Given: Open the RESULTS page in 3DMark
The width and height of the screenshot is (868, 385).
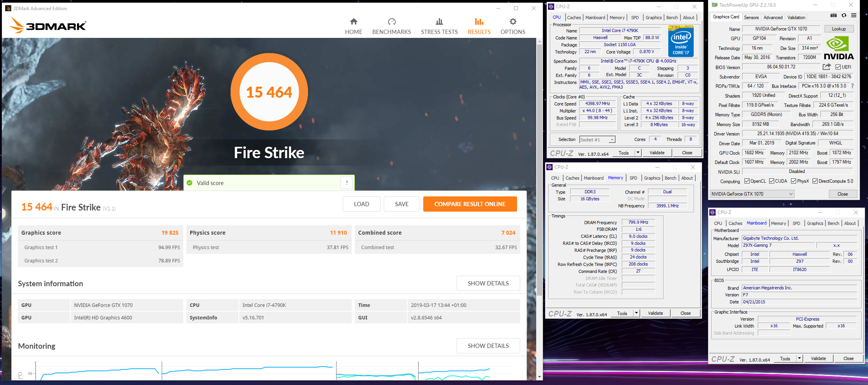Looking at the screenshot, I should pyautogui.click(x=479, y=26).
